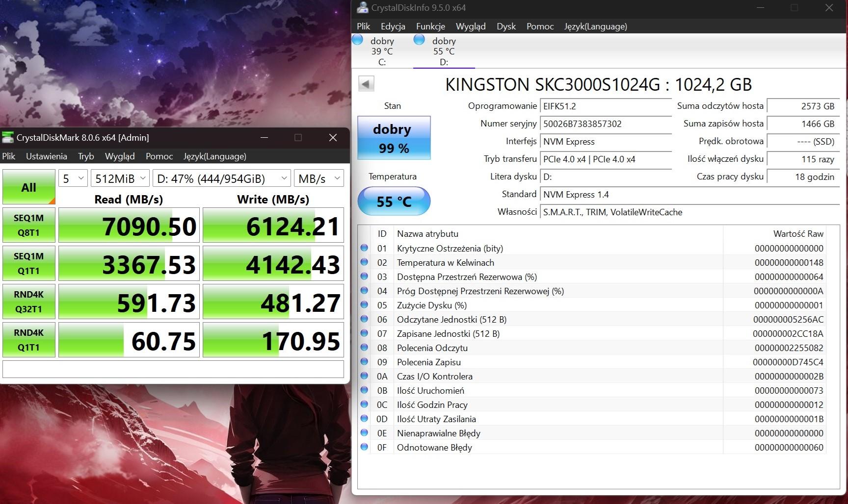Click the empty comment field in CrystalDiskMark
Image resolution: width=848 pixels, height=504 pixels.
[173, 369]
